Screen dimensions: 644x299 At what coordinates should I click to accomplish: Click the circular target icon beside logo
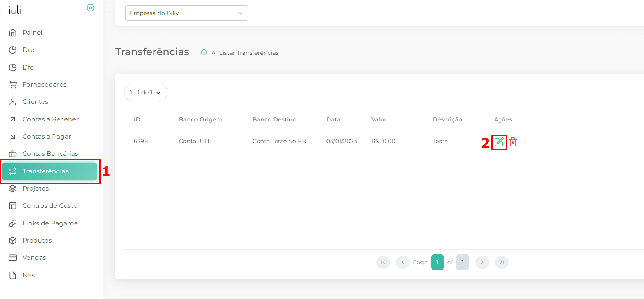90,8
